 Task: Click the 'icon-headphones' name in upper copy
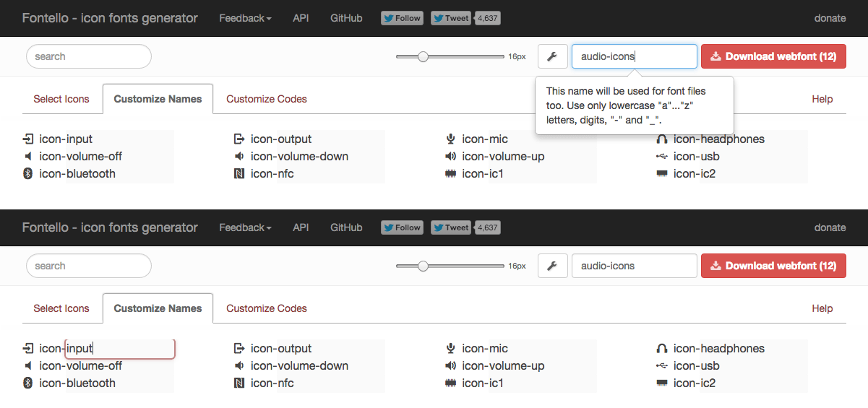pyautogui.click(x=719, y=139)
